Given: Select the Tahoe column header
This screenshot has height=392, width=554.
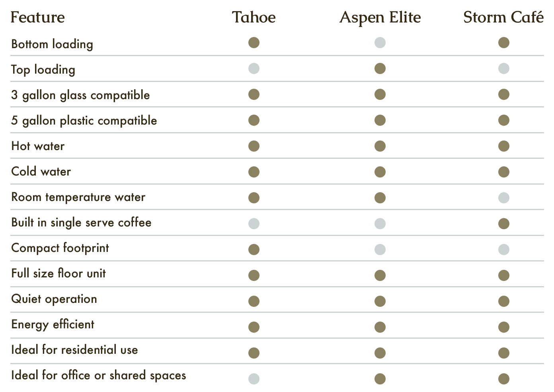Looking at the screenshot, I should click(254, 18).
